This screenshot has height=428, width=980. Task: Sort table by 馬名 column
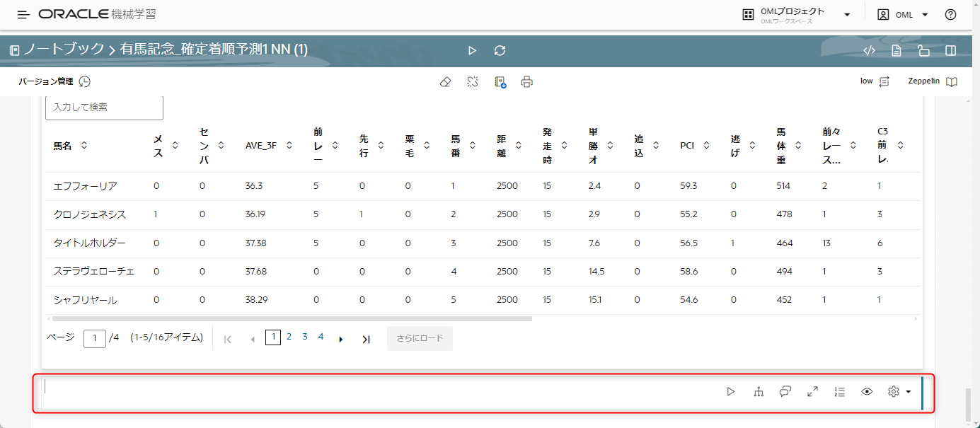point(84,146)
